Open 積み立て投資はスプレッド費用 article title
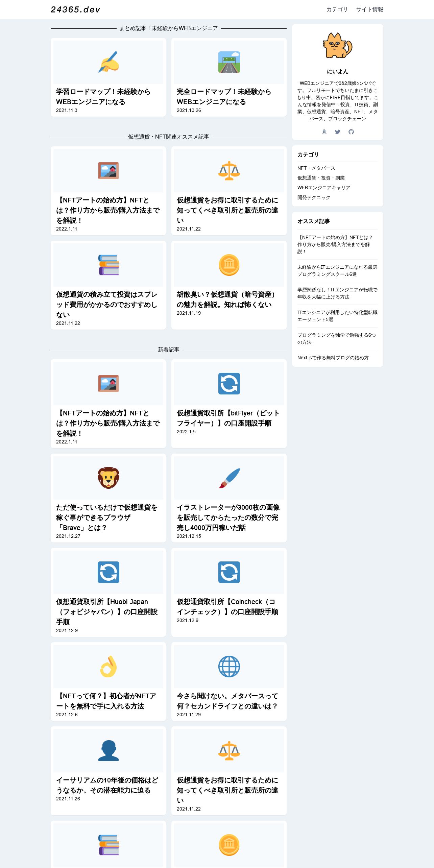The height and width of the screenshot is (868, 434). point(106,305)
